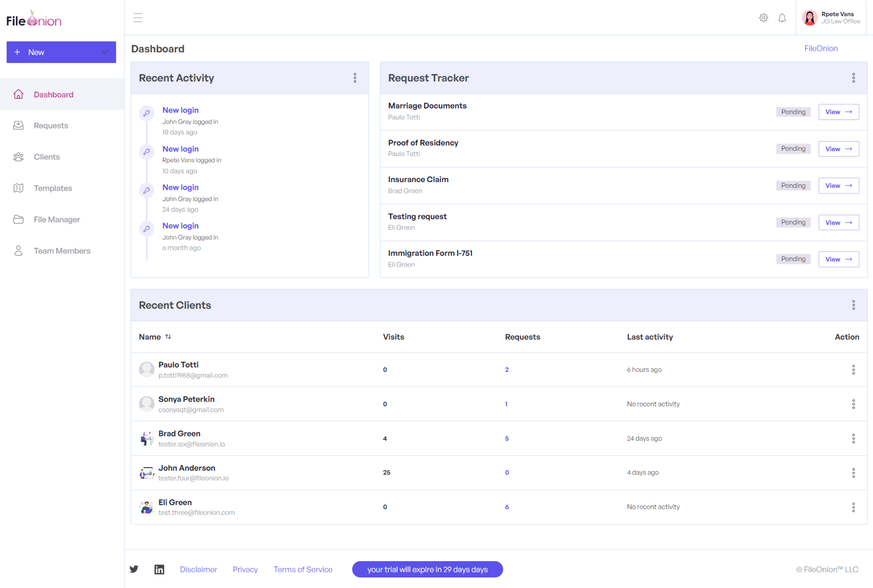Open the action menu for Brad Green
Screen dimensions: 873x588
853,438
